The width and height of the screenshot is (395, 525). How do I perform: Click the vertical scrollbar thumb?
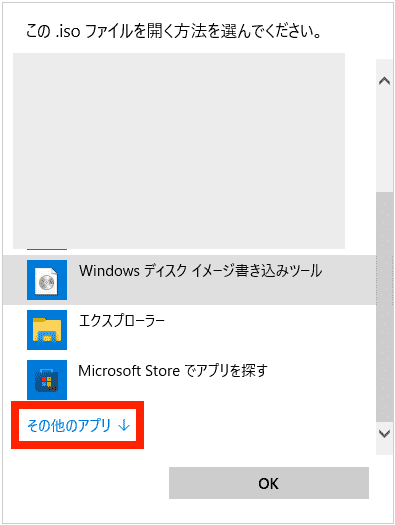tap(384, 307)
